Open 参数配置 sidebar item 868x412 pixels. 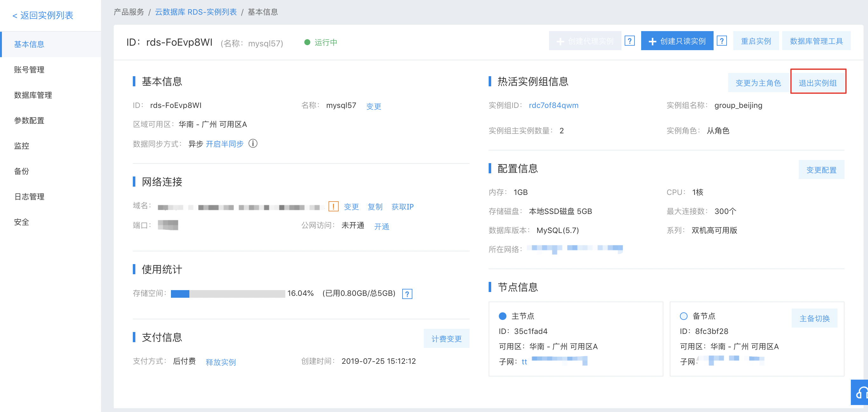29,121
